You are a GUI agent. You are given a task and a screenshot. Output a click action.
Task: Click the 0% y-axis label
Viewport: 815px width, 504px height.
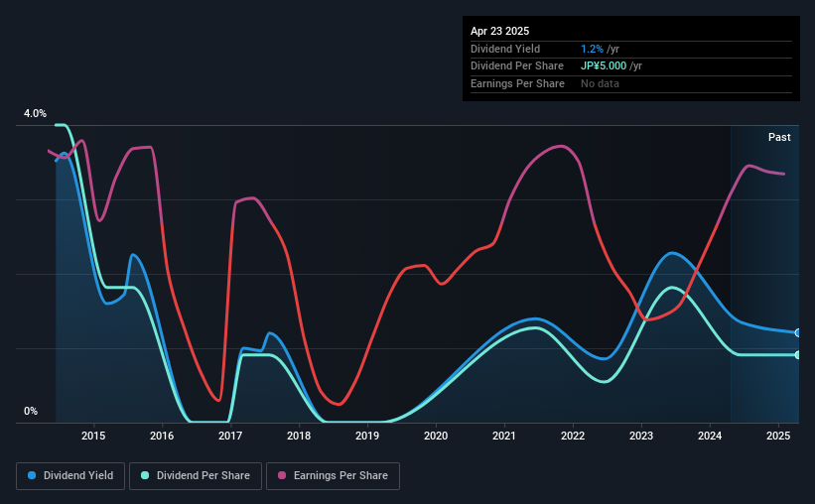pos(31,411)
